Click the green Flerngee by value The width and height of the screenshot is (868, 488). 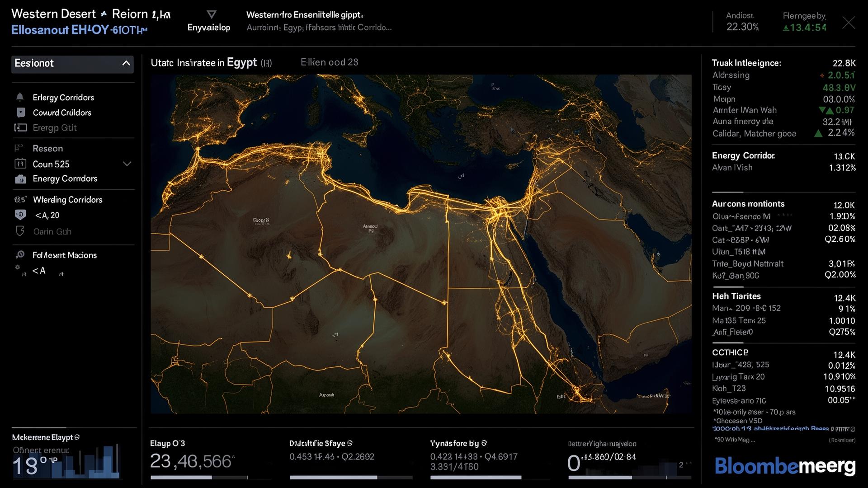(x=805, y=28)
